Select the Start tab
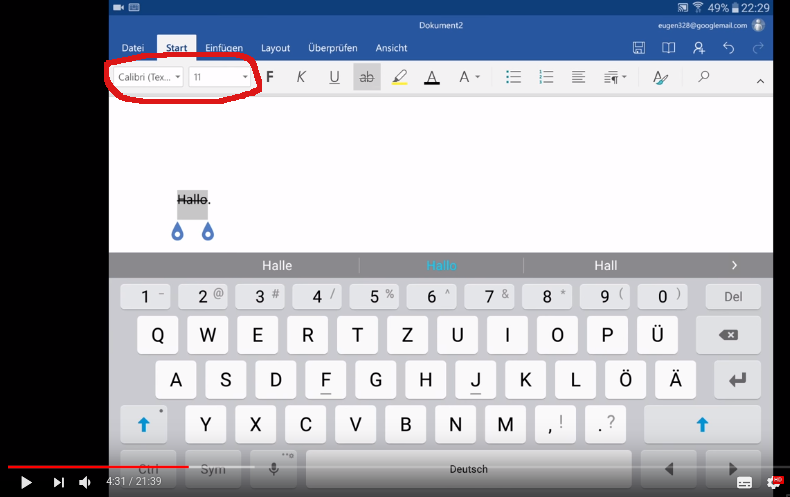Screen dimensions: 790x497 pos(176,48)
